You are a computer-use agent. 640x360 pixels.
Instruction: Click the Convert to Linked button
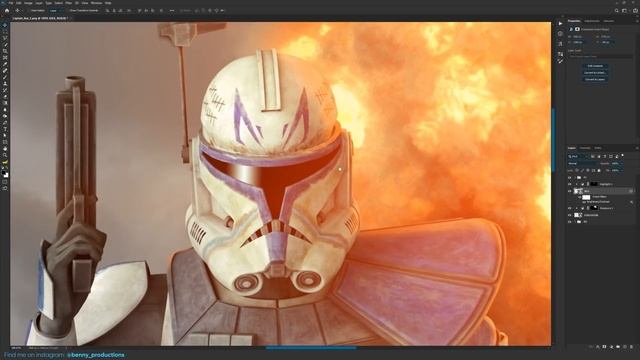[595, 73]
